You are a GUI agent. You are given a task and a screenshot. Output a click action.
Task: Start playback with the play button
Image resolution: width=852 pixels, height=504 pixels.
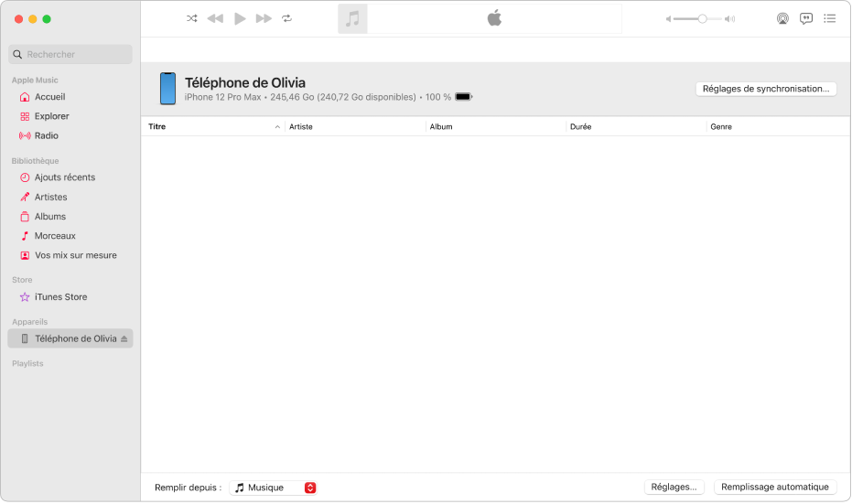coord(240,18)
